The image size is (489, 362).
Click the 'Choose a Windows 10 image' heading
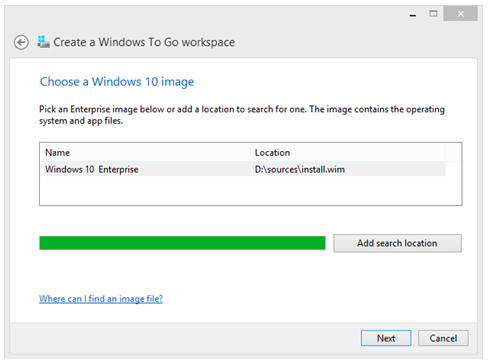(117, 82)
